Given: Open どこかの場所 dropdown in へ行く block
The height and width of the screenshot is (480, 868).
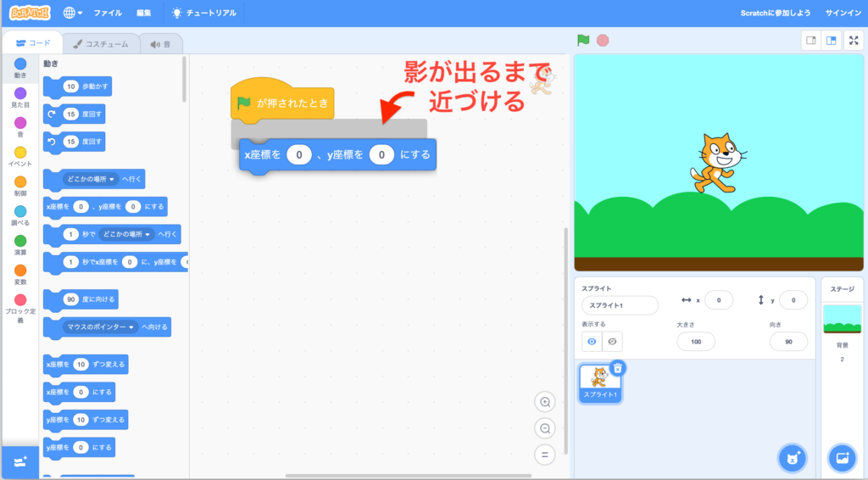Looking at the screenshot, I should pos(90,179).
